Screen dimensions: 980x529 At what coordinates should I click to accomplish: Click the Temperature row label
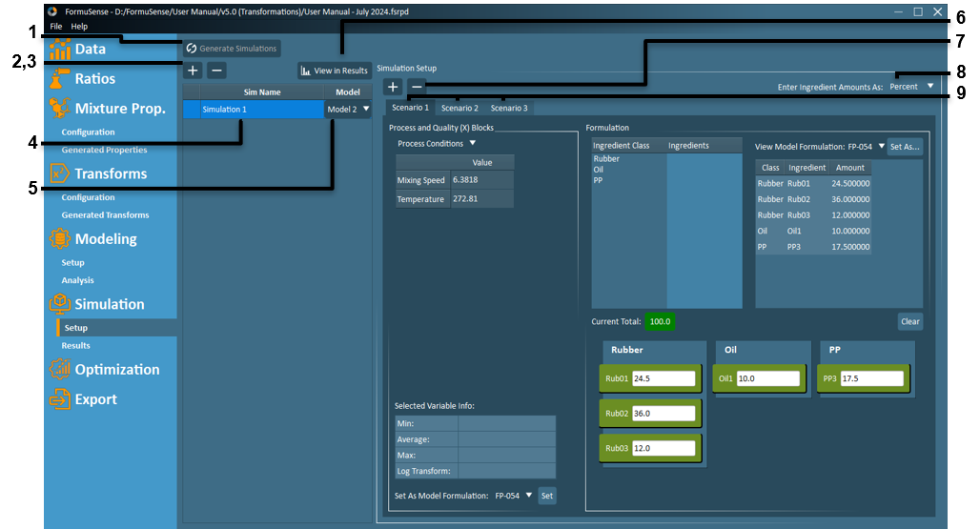[x=420, y=199]
